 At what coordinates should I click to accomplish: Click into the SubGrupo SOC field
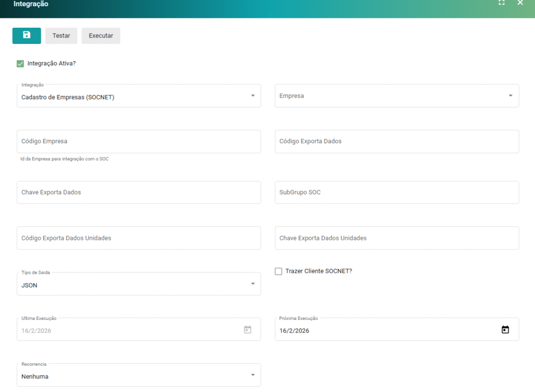[x=397, y=192]
